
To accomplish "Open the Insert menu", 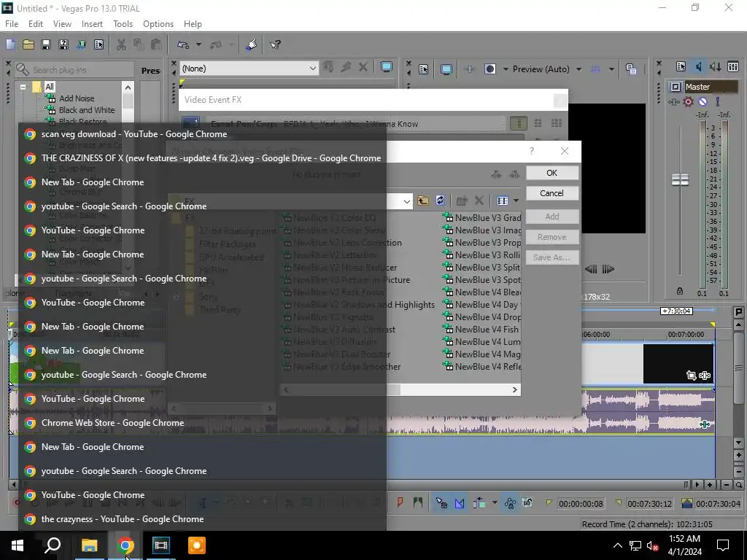I will pyautogui.click(x=92, y=24).
